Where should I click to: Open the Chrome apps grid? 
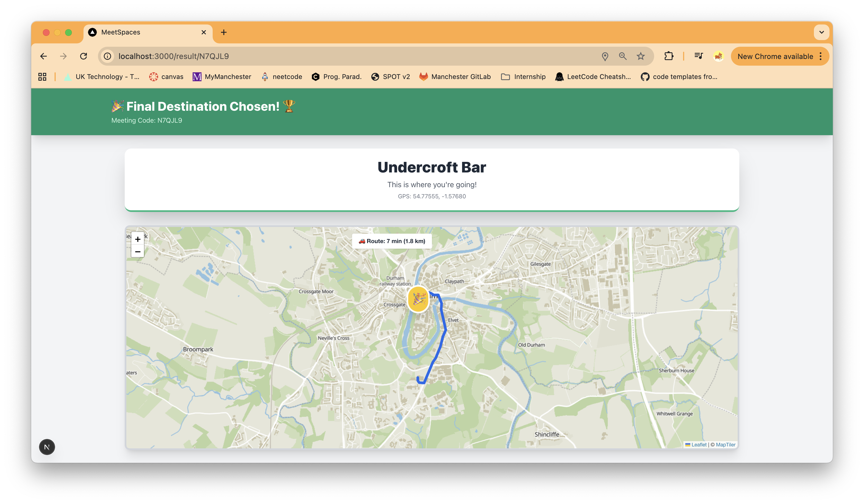[x=42, y=77]
